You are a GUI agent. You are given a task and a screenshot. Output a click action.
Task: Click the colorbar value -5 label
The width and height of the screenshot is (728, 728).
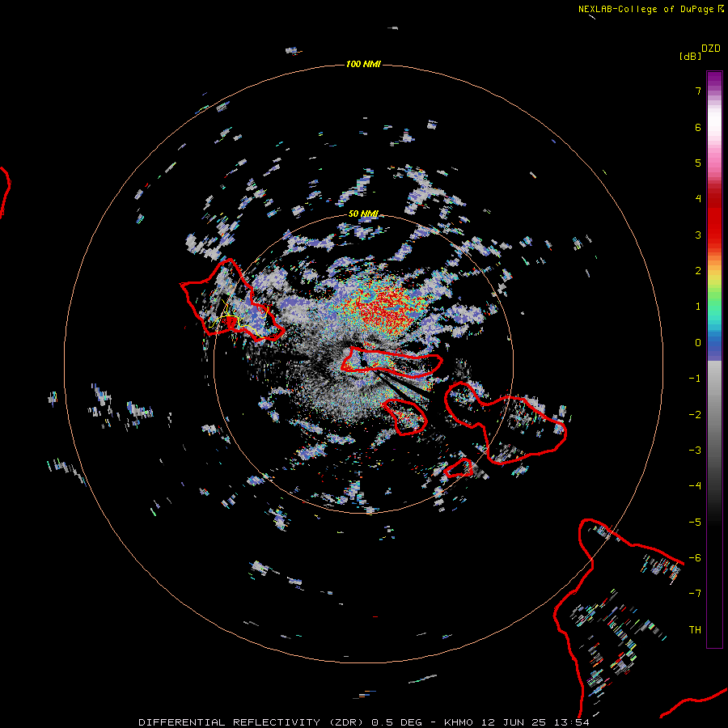[x=695, y=523]
